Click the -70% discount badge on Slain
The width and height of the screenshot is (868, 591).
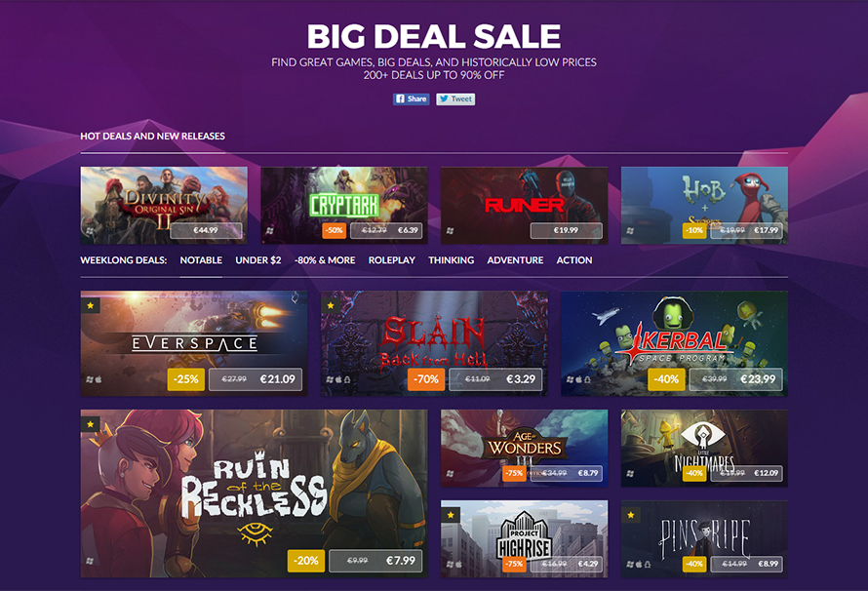point(425,379)
